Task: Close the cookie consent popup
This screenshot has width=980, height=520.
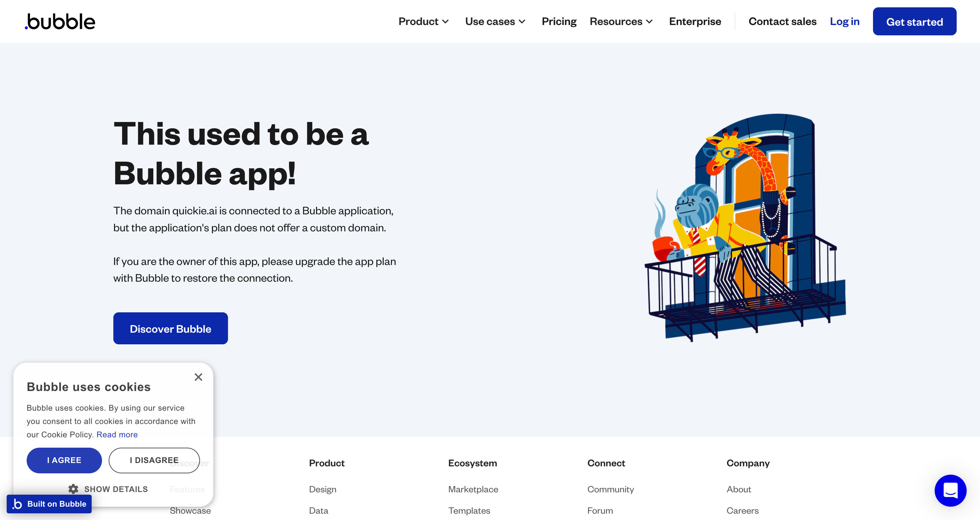Action: click(198, 377)
